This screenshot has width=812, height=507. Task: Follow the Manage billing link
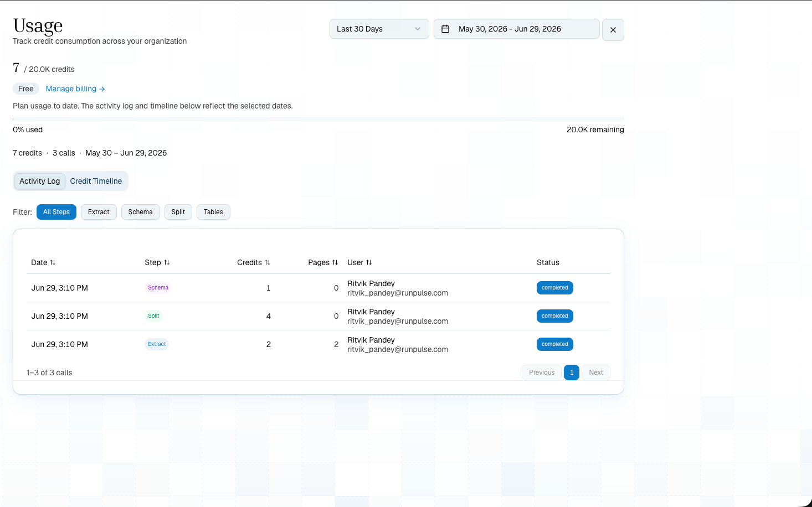point(75,89)
